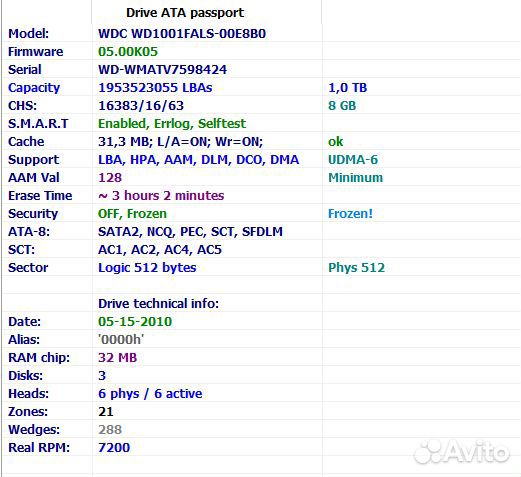This screenshot has width=521, height=477.
Task: Click the 'Drive technical info:' heading
Action: click(x=158, y=304)
